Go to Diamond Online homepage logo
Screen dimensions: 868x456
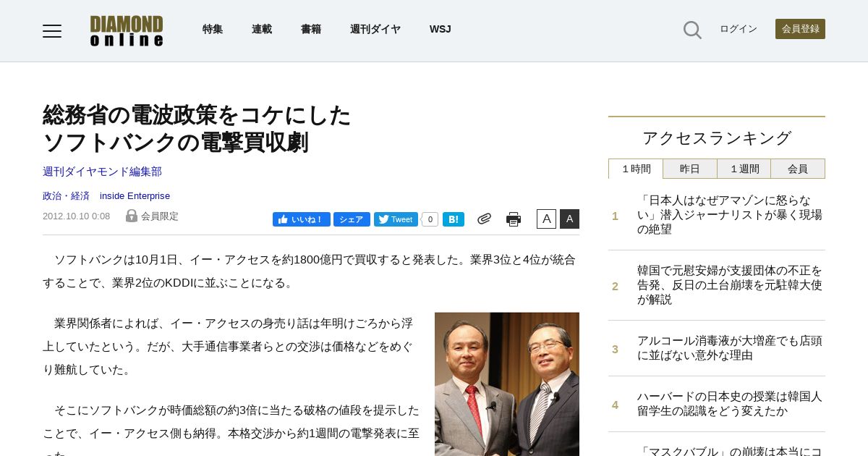pos(127,30)
